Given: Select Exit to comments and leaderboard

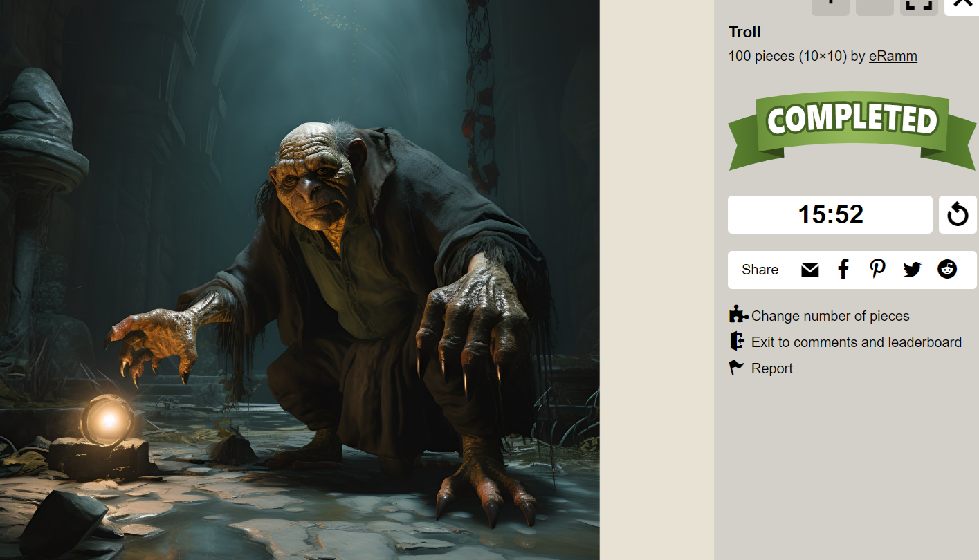Looking at the screenshot, I should tap(857, 342).
